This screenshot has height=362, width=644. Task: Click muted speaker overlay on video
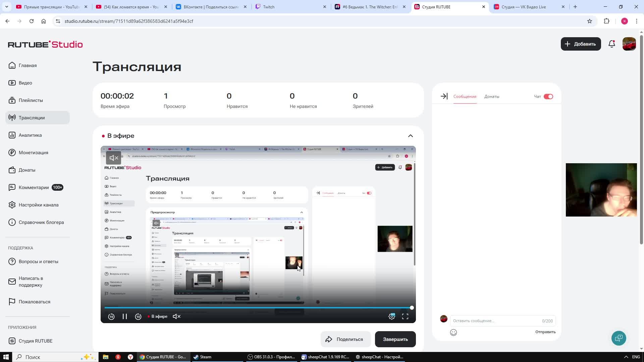(x=114, y=158)
